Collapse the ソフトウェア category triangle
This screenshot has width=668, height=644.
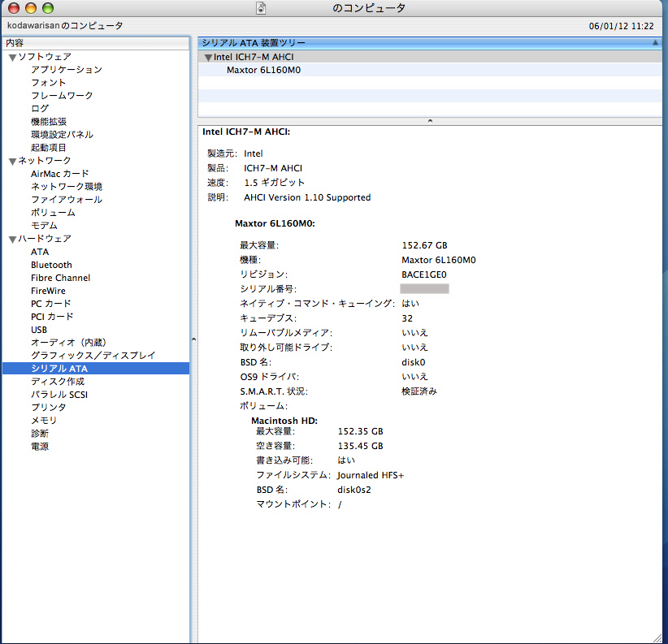(12, 57)
